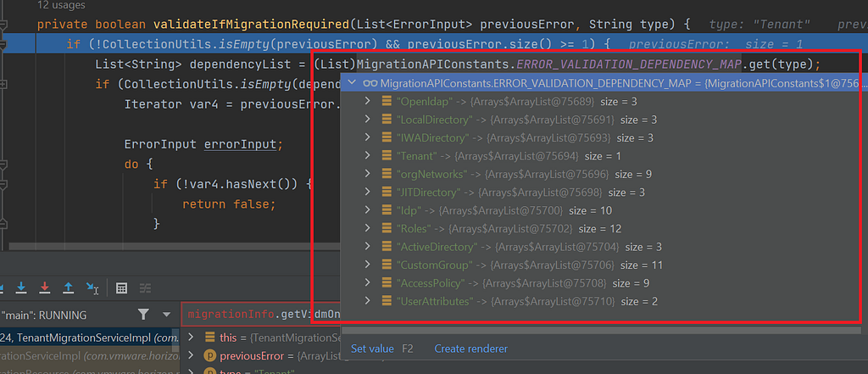
Task: Collapse the ERROR_VALIDATION_DEPENDENCY_MAP root node
Action: pyautogui.click(x=351, y=84)
